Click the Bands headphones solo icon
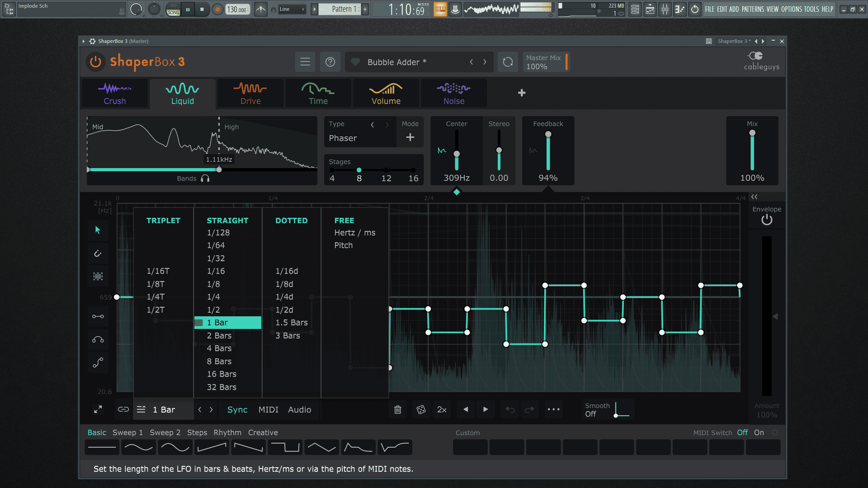 point(205,178)
